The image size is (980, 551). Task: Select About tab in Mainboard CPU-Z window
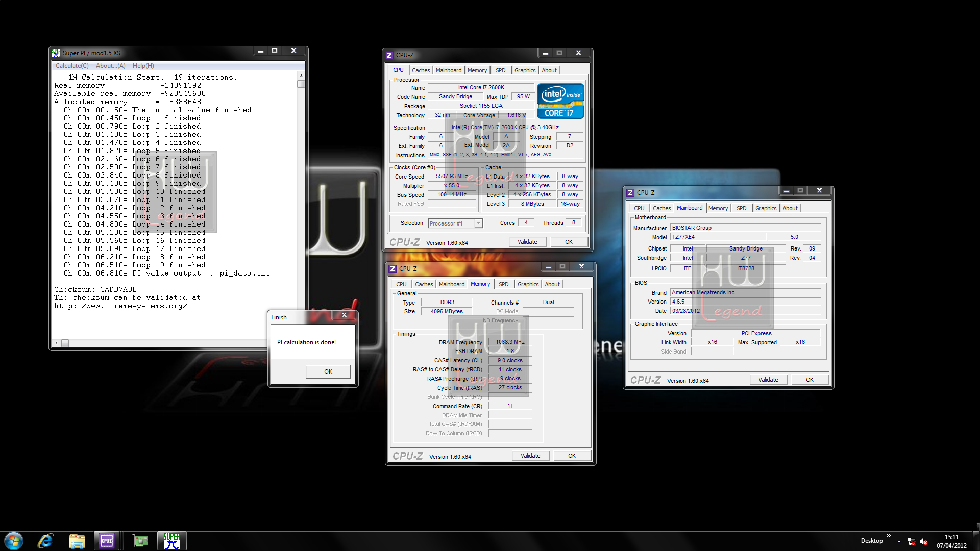click(790, 208)
